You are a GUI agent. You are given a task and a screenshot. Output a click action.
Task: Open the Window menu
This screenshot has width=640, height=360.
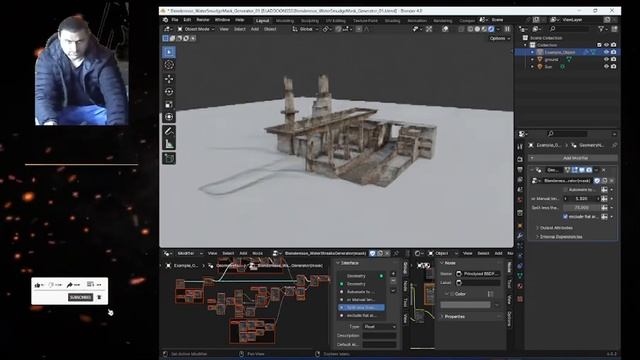point(222,20)
